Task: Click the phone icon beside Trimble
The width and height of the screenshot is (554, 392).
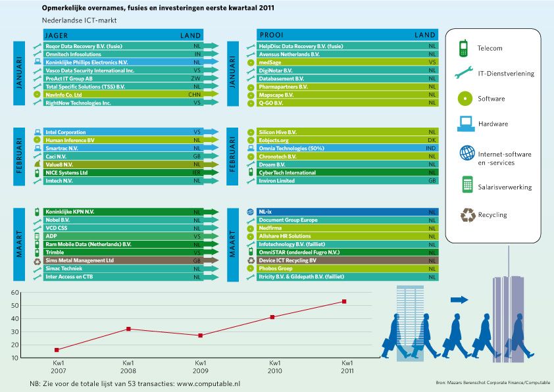Action: [37, 253]
